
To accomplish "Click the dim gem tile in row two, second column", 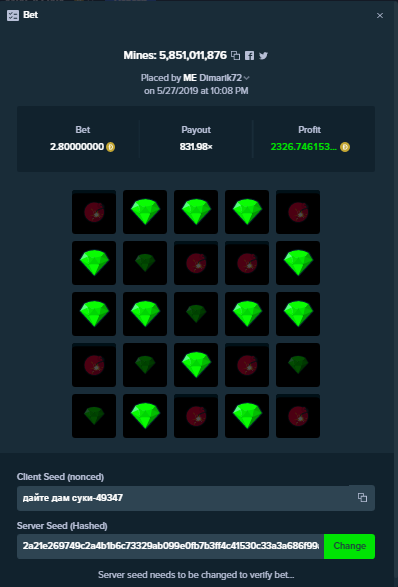I will (x=145, y=263).
